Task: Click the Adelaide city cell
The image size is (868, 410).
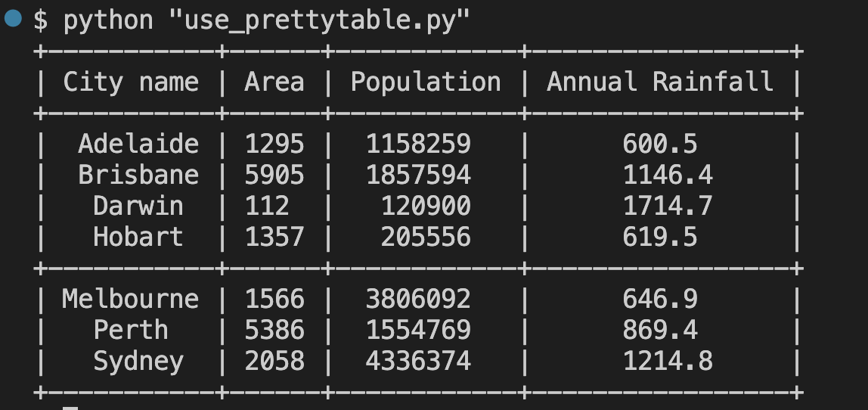Action: (x=138, y=144)
